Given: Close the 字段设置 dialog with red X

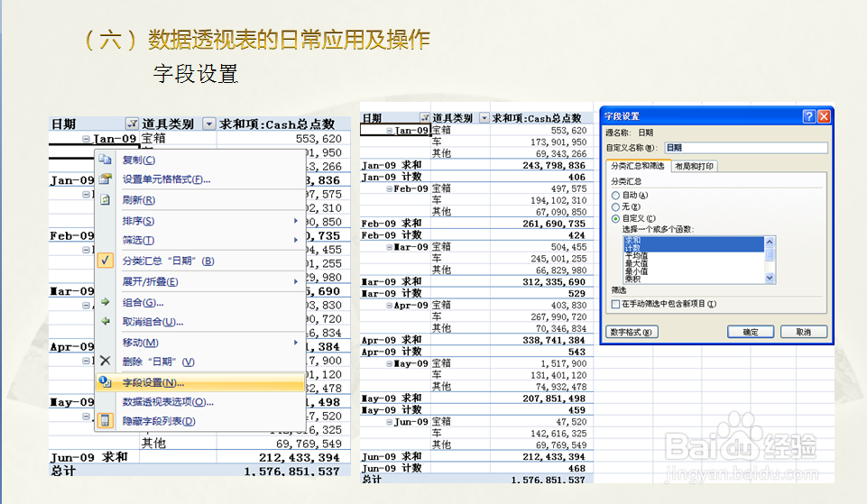Looking at the screenshot, I should click(x=824, y=116).
